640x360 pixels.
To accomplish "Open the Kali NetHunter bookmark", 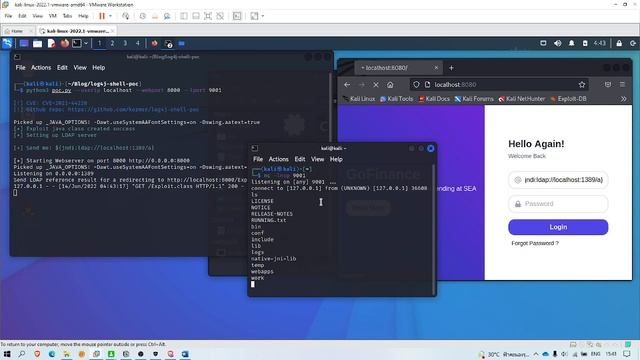I will point(522,99).
